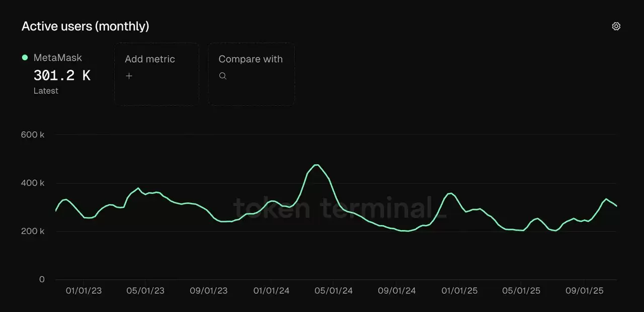
Task: Click the Active users (monthly) title
Action: [x=85, y=26]
